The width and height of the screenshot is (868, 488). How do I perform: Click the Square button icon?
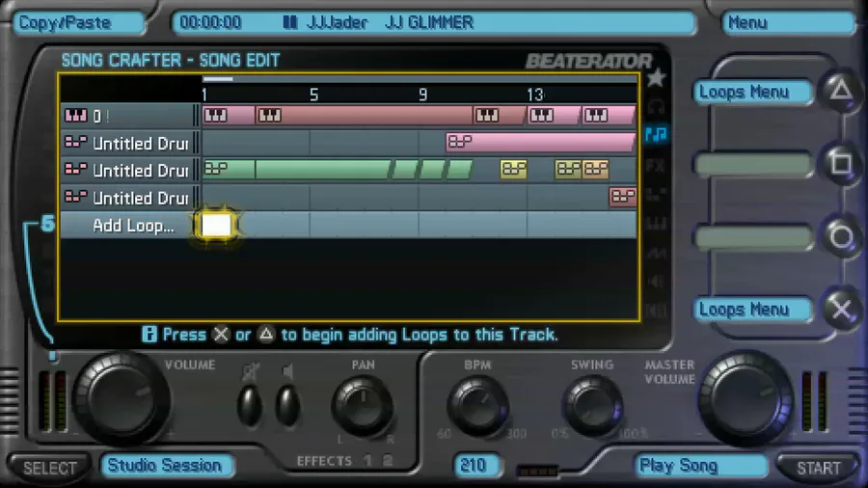[841, 163]
